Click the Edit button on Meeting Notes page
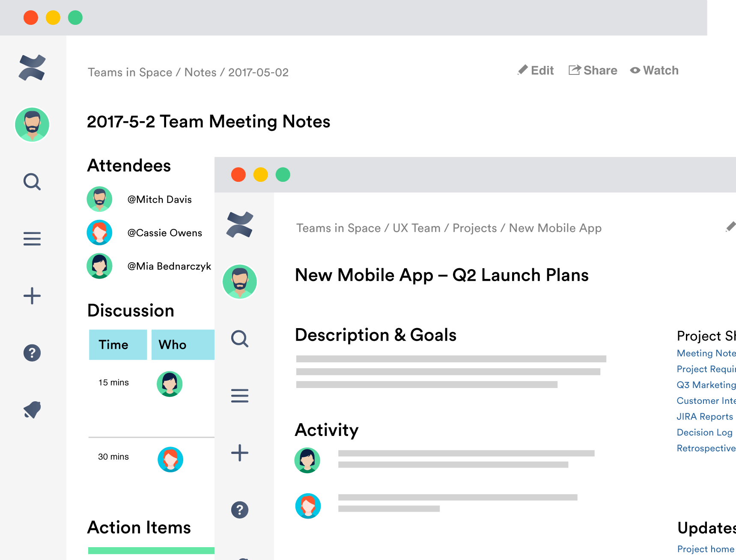Image resolution: width=736 pixels, height=560 pixels. click(x=536, y=71)
